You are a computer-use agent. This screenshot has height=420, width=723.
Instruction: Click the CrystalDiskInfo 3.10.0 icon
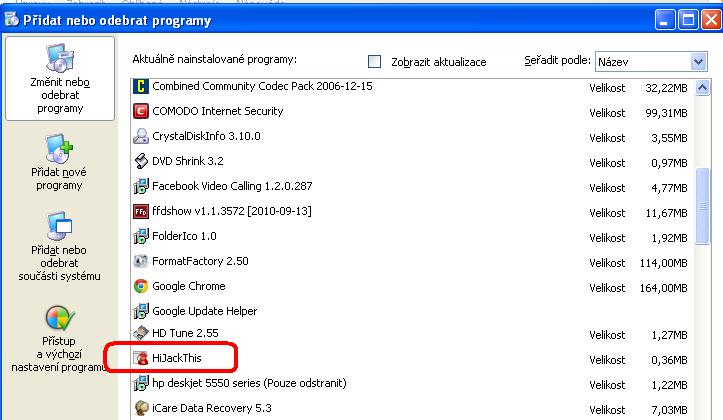141,136
